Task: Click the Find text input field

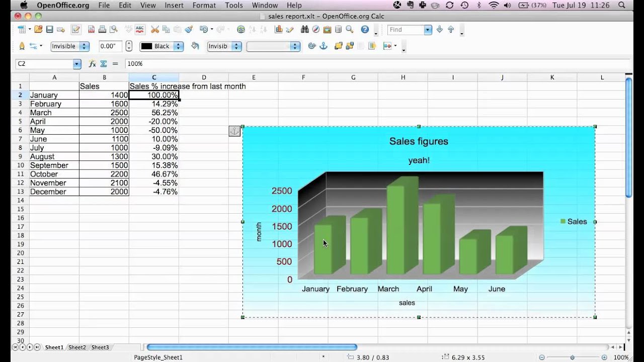Action: click(x=406, y=30)
